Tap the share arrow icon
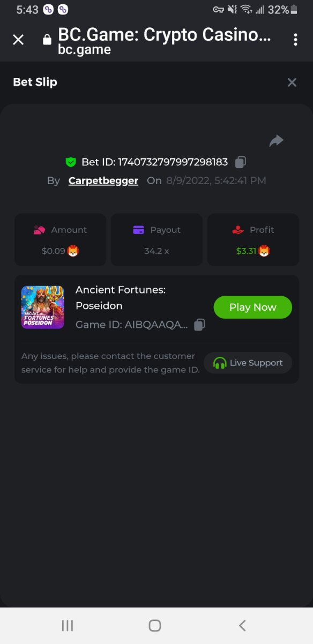 pos(276,141)
